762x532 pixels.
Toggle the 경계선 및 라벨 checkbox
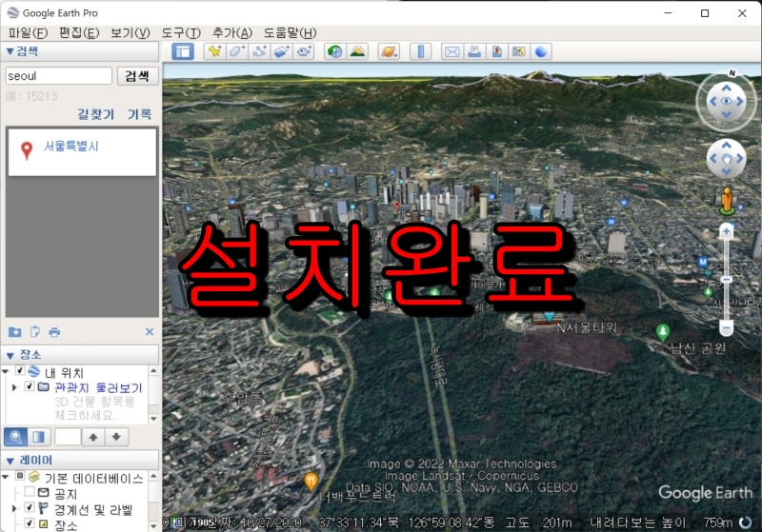30,507
